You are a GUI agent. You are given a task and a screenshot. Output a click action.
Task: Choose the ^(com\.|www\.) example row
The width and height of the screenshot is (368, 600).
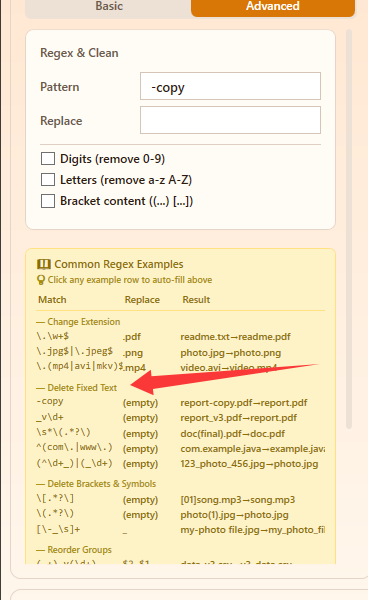pos(181,448)
